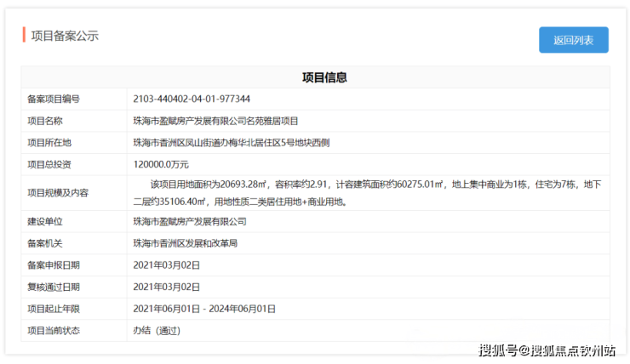Image resolution: width=630 pixels, height=364 pixels.
Task: Click the 备案项目编号 label cell
Action: (54, 99)
